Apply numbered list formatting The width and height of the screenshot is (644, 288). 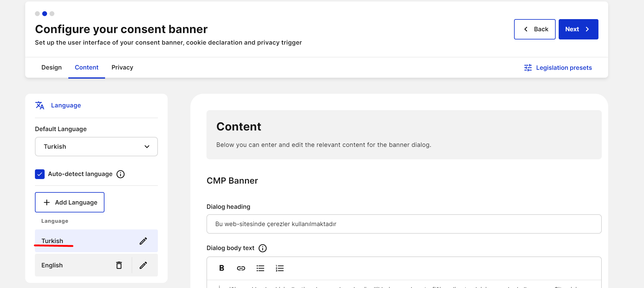[x=279, y=268]
